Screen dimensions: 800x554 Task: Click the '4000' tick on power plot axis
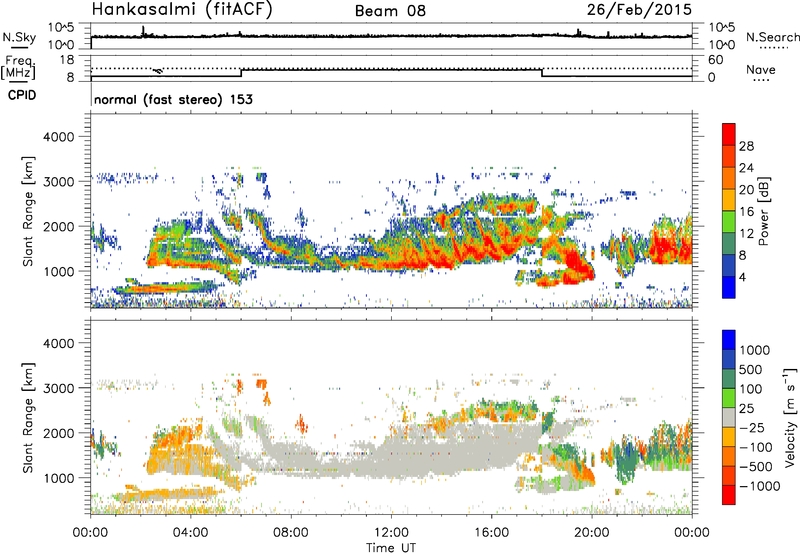point(59,137)
